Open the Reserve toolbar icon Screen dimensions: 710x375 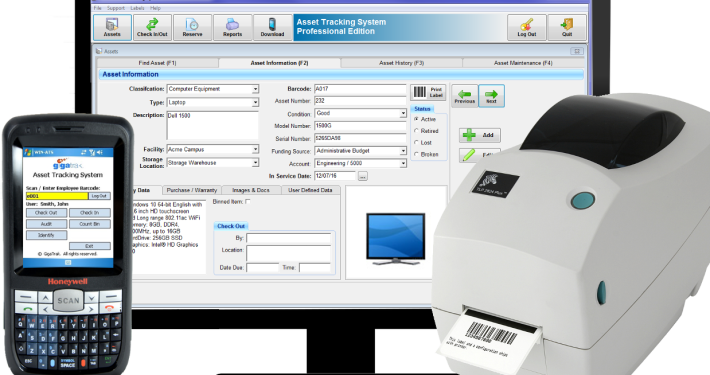coord(192,27)
